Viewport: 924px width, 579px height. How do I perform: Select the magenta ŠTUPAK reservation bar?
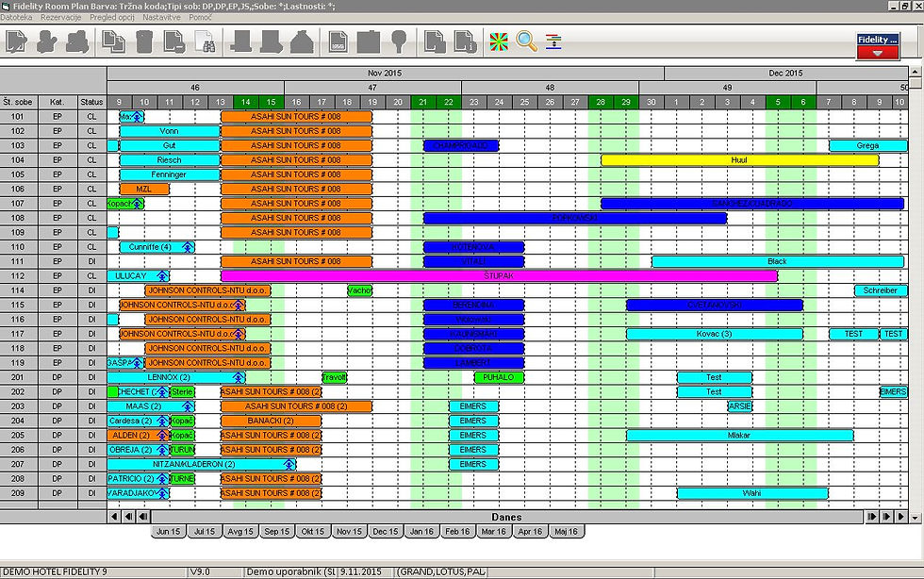[499, 276]
